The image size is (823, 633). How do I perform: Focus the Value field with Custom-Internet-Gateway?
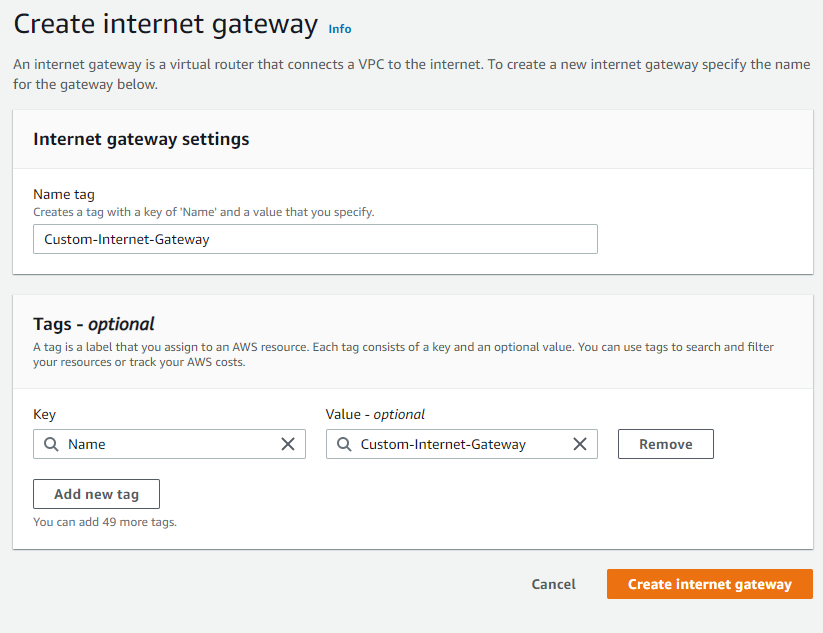[461, 444]
